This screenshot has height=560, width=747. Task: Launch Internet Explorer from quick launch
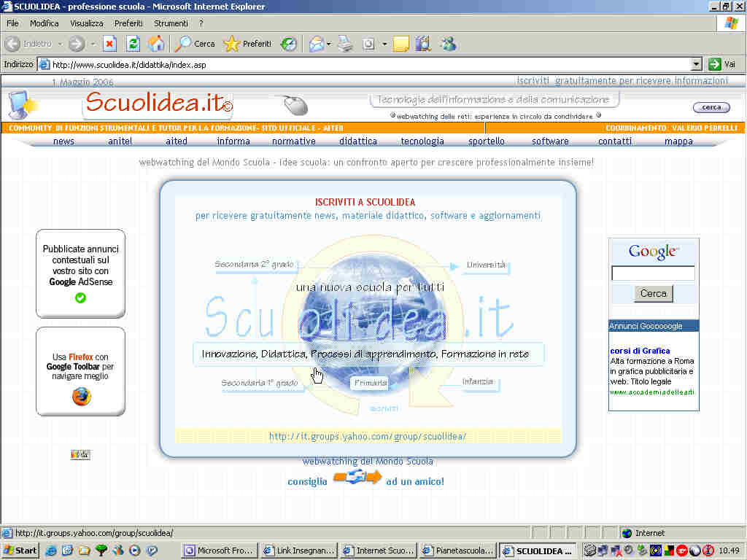point(50,551)
